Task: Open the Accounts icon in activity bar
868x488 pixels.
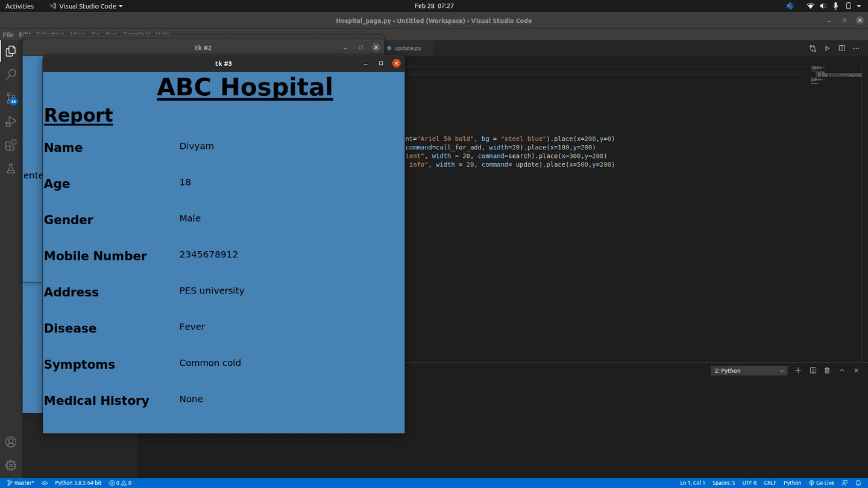Action: [x=11, y=442]
